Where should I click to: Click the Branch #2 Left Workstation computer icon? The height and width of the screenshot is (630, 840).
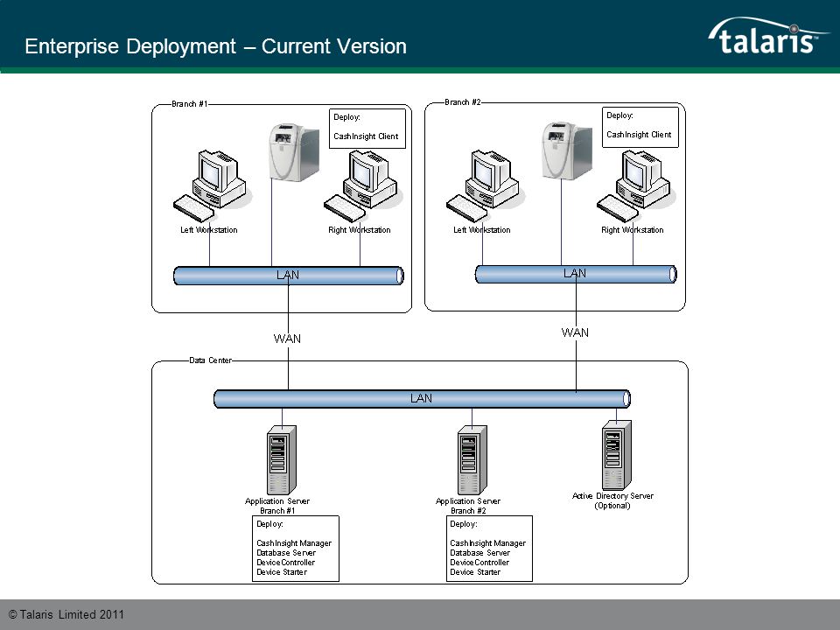click(x=486, y=185)
